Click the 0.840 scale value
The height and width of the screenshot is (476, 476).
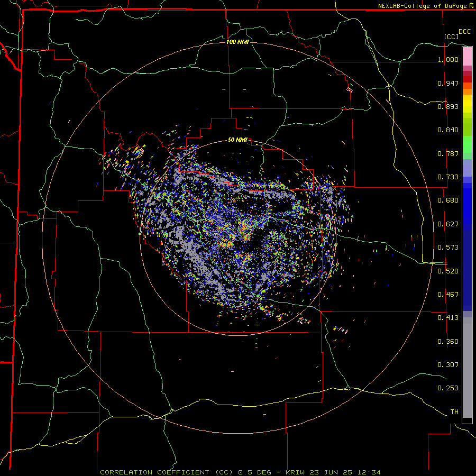(x=448, y=130)
